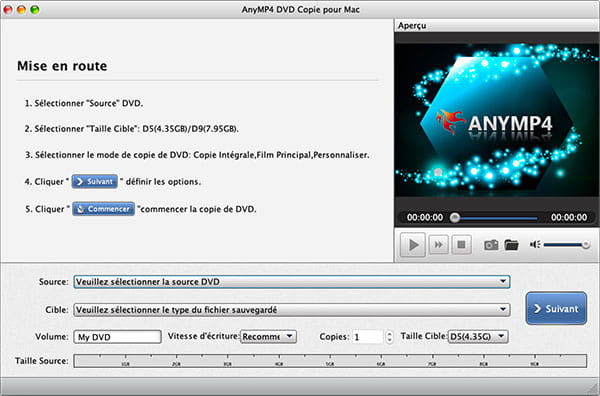The image size is (600, 396).
Task: Take a snapshot with the camera icon
Action: coord(491,245)
